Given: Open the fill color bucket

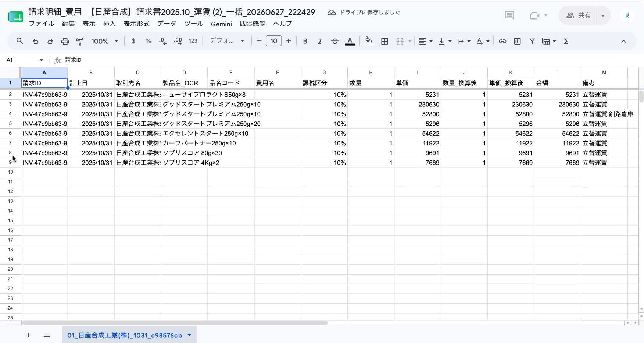Looking at the screenshot, I should [x=369, y=41].
